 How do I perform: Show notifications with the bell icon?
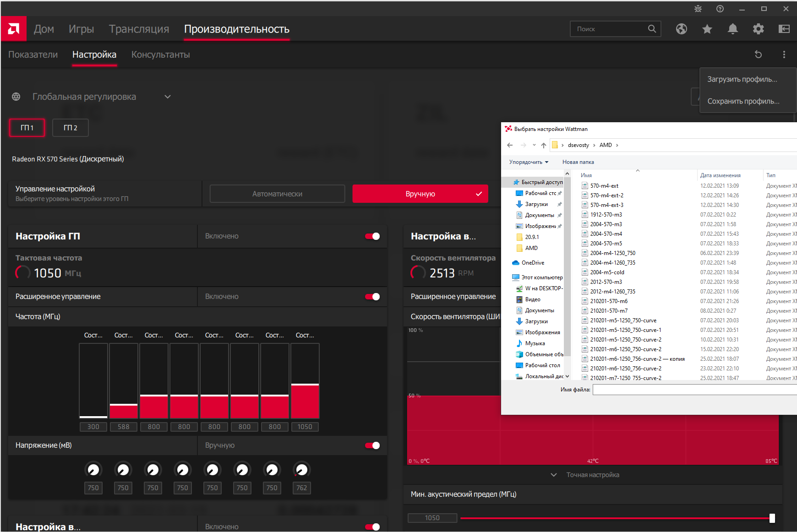(733, 29)
